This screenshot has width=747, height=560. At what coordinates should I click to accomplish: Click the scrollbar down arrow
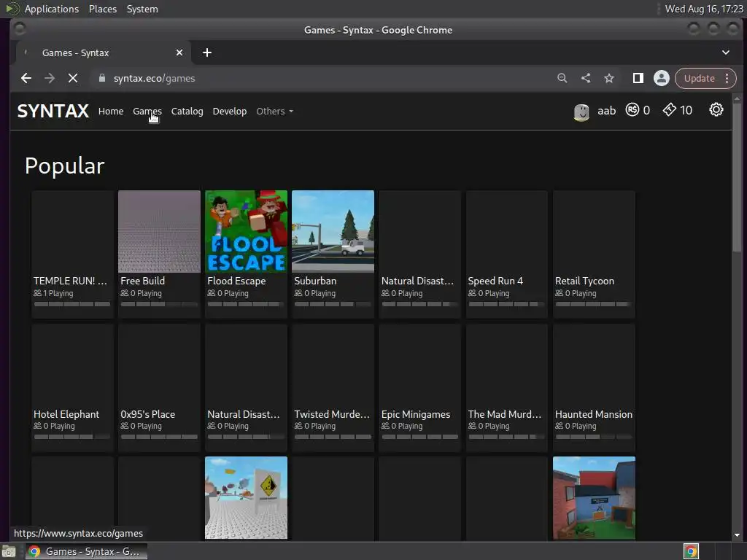[737, 534]
